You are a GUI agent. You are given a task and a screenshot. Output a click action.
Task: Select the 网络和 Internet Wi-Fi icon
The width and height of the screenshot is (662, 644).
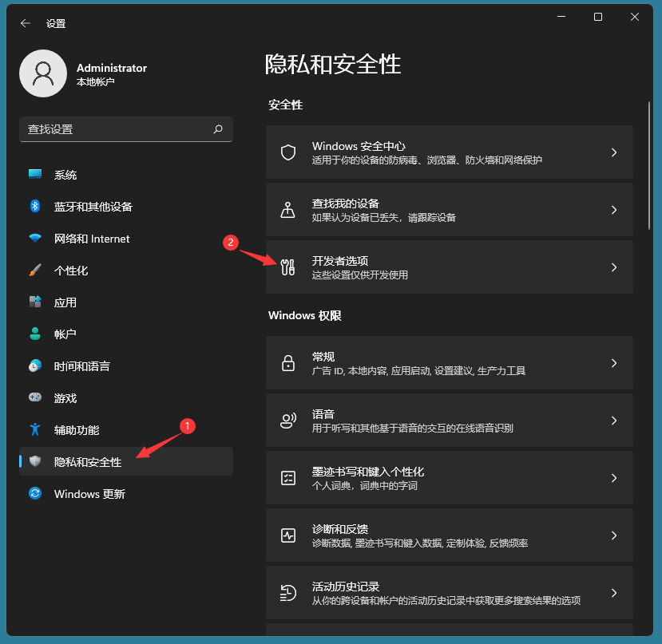[35, 238]
